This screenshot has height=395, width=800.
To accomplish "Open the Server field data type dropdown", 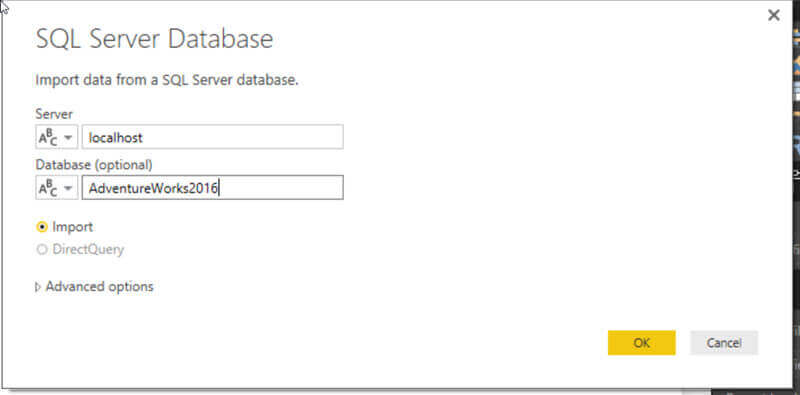I will click(57, 137).
